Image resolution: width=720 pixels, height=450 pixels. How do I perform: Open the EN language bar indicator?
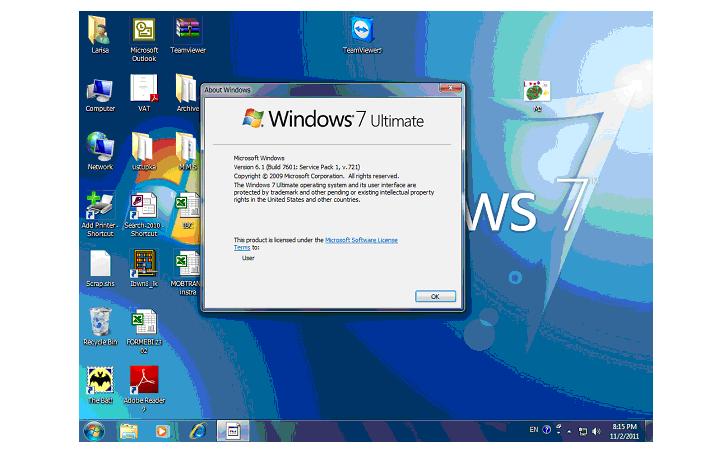pos(534,430)
